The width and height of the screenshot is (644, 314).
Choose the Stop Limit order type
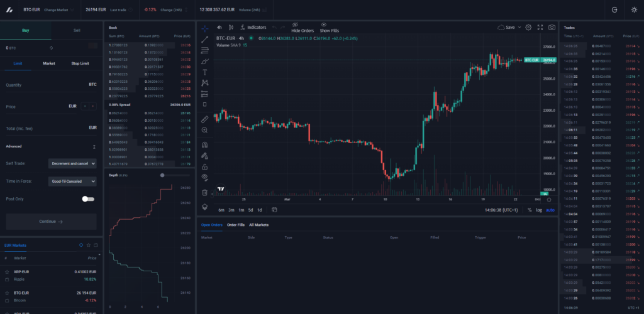pyautogui.click(x=80, y=63)
